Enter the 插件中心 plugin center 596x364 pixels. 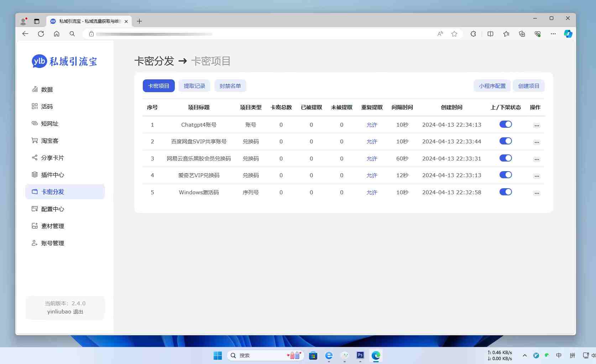pos(52,175)
